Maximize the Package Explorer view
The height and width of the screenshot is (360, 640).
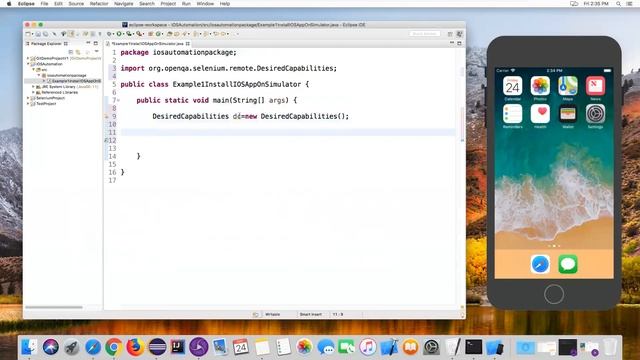(x=96, y=43)
